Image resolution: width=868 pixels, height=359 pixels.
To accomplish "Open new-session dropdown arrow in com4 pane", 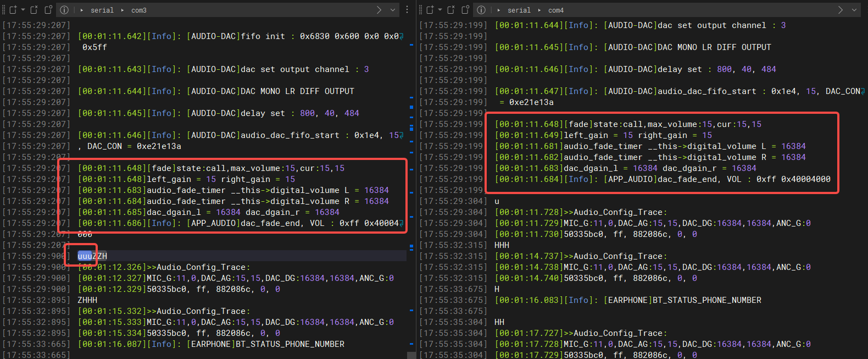I will (440, 10).
